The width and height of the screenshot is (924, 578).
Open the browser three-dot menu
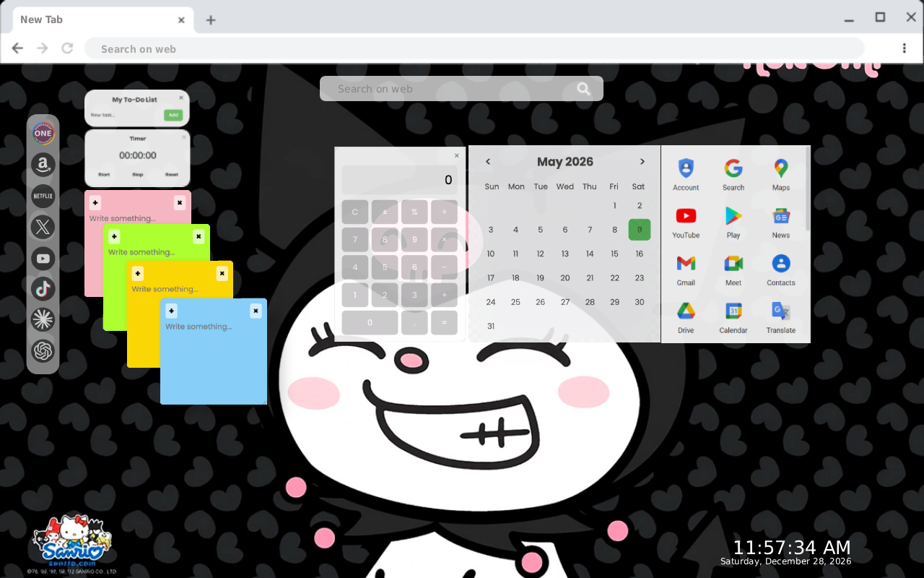[904, 48]
